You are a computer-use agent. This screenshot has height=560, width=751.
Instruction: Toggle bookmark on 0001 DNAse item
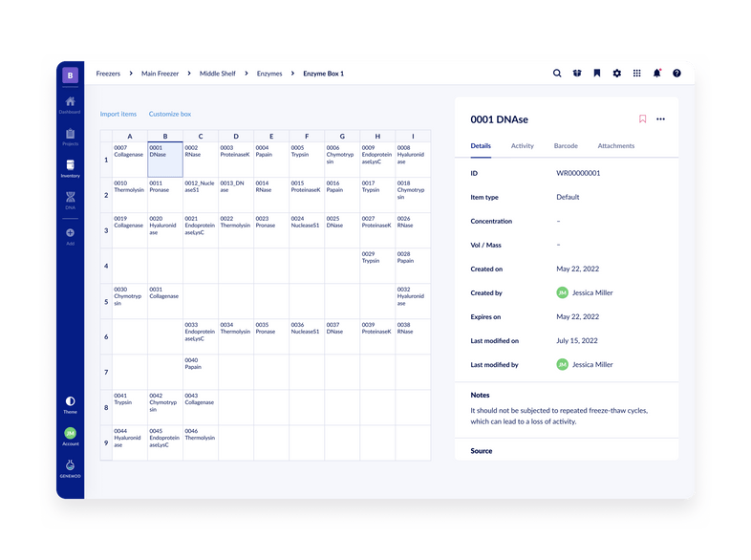[642, 119]
